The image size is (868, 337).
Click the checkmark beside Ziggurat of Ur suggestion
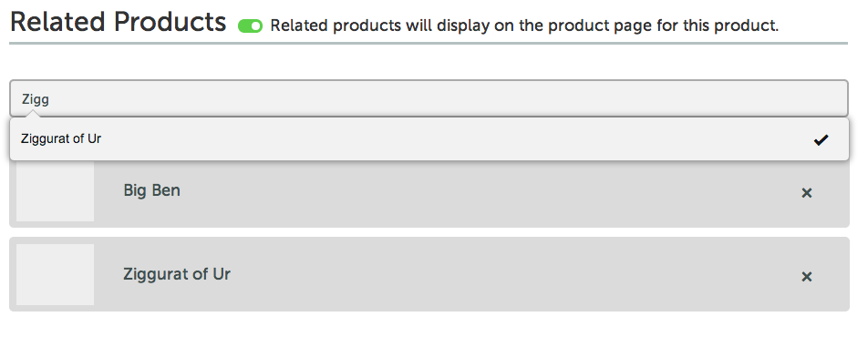click(821, 140)
